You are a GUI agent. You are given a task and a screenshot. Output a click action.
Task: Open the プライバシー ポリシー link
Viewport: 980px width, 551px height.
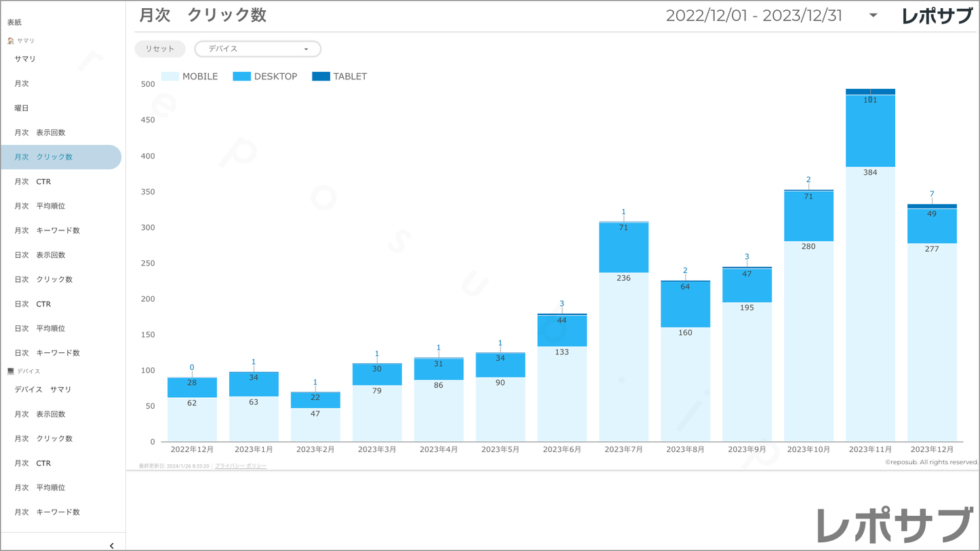[x=241, y=466]
